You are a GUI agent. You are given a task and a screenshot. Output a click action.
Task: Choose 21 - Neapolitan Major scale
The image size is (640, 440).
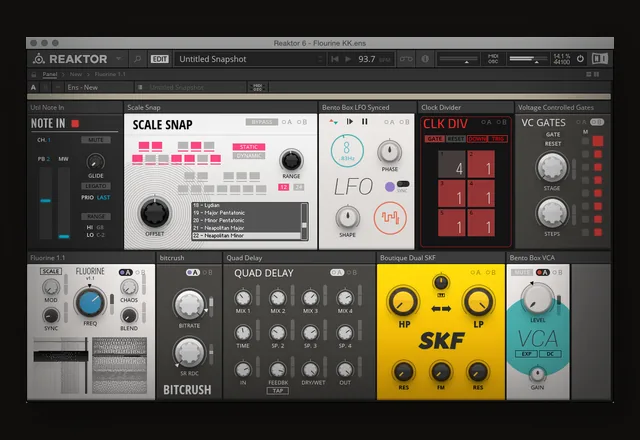click(x=247, y=228)
